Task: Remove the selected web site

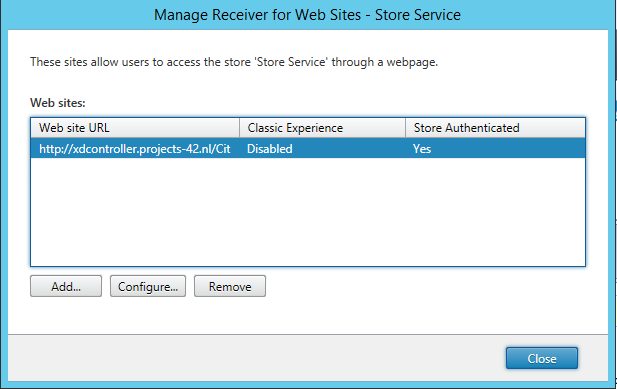Action: (x=230, y=286)
